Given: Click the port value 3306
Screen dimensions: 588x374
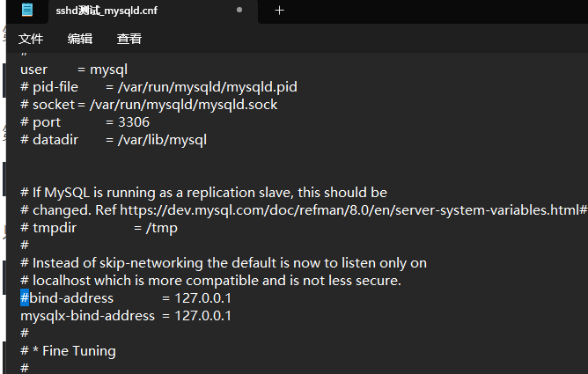Looking at the screenshot, I should 134,122.
